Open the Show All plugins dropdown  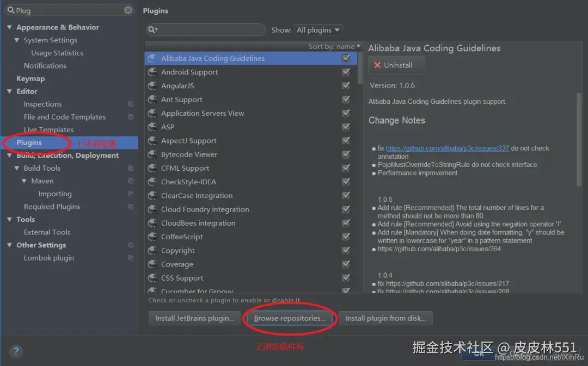[318, 30]
